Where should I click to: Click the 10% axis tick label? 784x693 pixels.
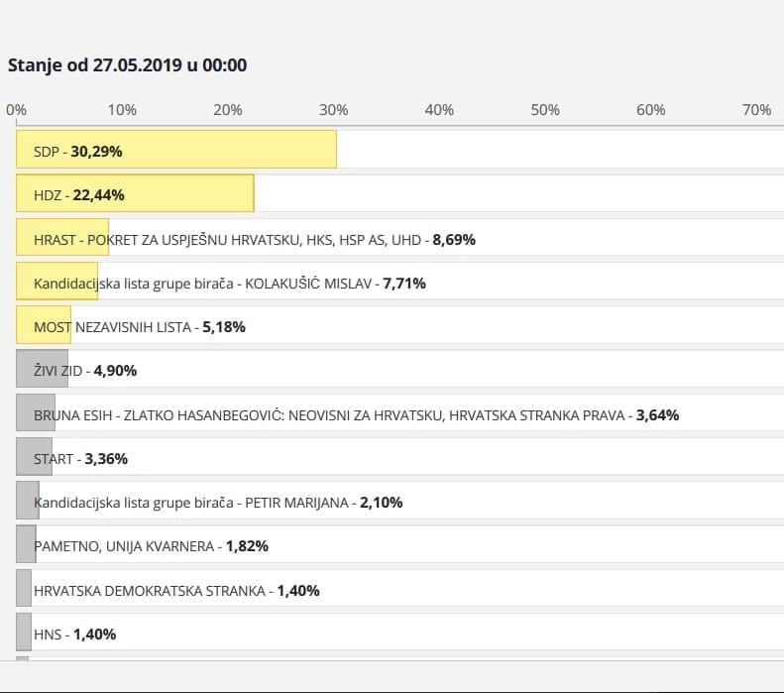(x=122, y=110)
